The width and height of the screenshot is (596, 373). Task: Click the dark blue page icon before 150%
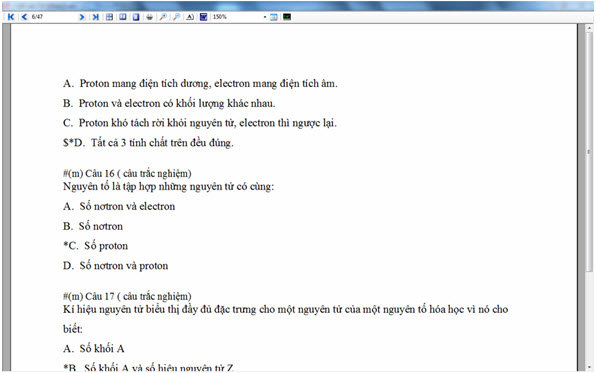(x=203, y=17)
